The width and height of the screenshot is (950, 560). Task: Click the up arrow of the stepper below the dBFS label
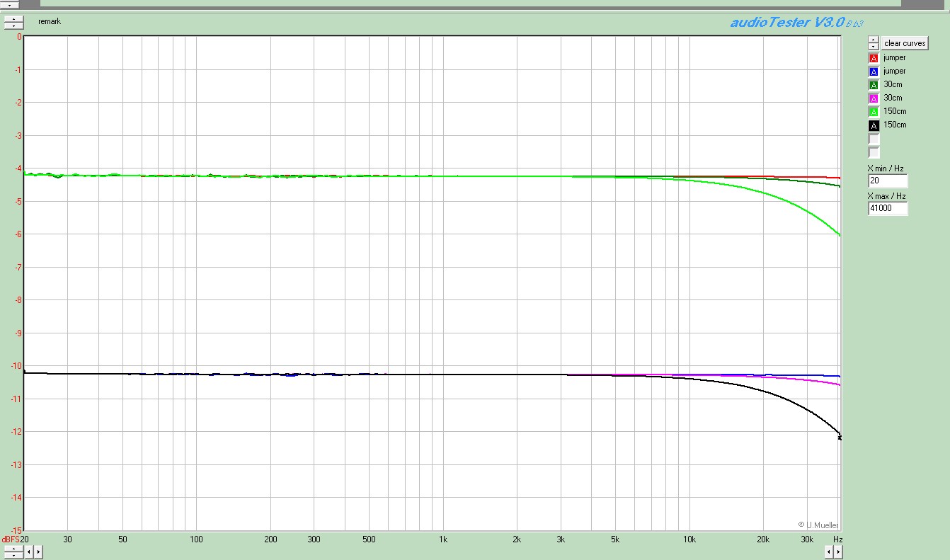13,548
